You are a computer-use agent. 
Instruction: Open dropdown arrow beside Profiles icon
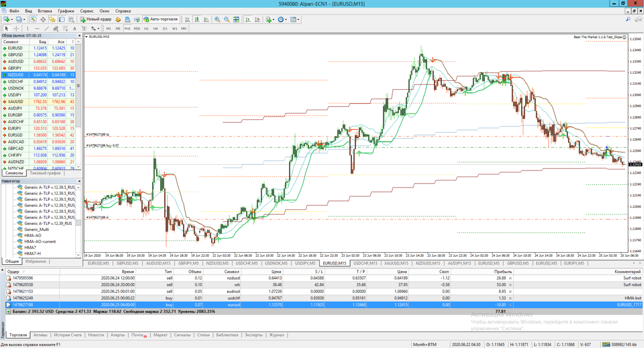[24, 19]
